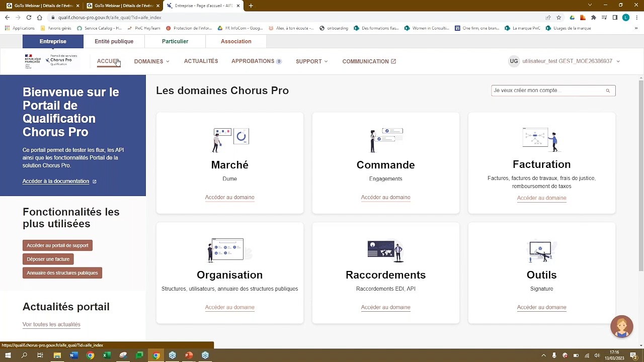Screen dimensions: 644x362
Task: Click the Marché domain illustration
Action: [x=230, y=140]
